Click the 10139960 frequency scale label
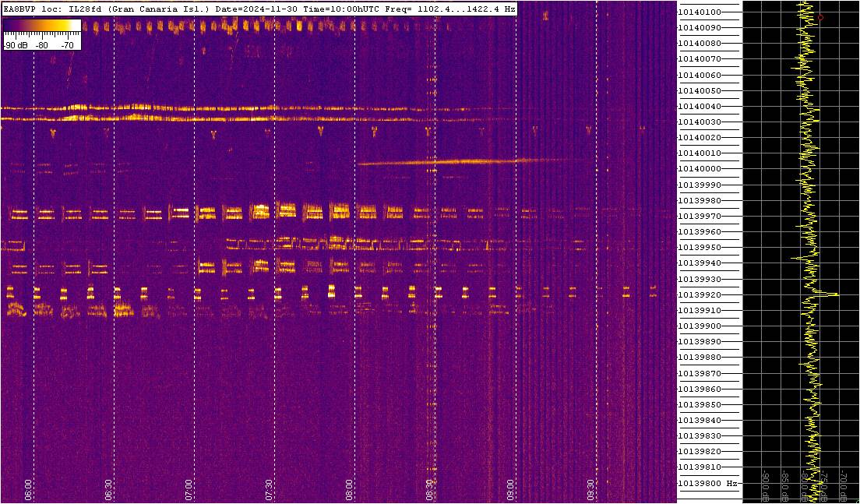Screen dimensions: 860x504 click(x=700, y=232)
